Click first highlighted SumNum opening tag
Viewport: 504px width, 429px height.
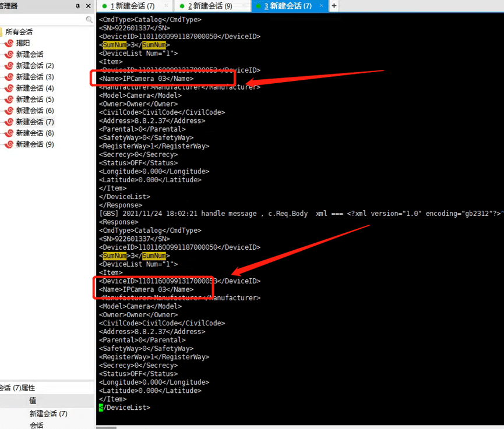[115, 45]
